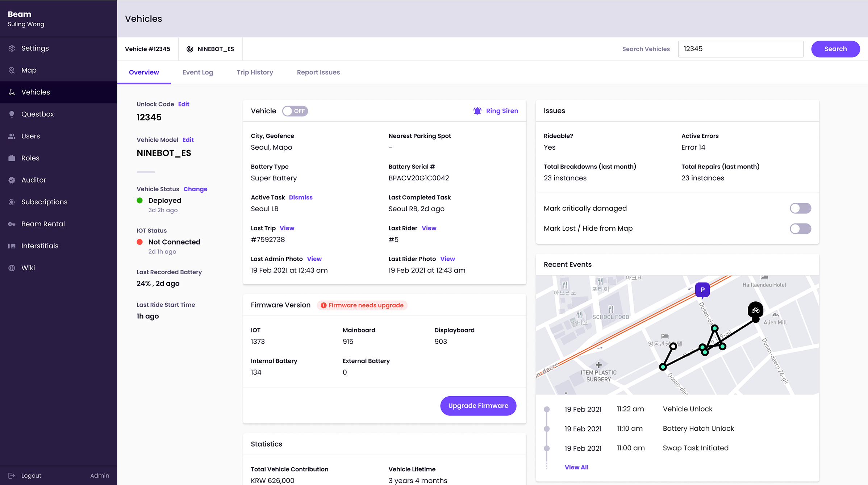Click the Vehicle Unlock event timeline dot
Image resolution: width=868 pixels, height=485 pixels.
[547, 409]
